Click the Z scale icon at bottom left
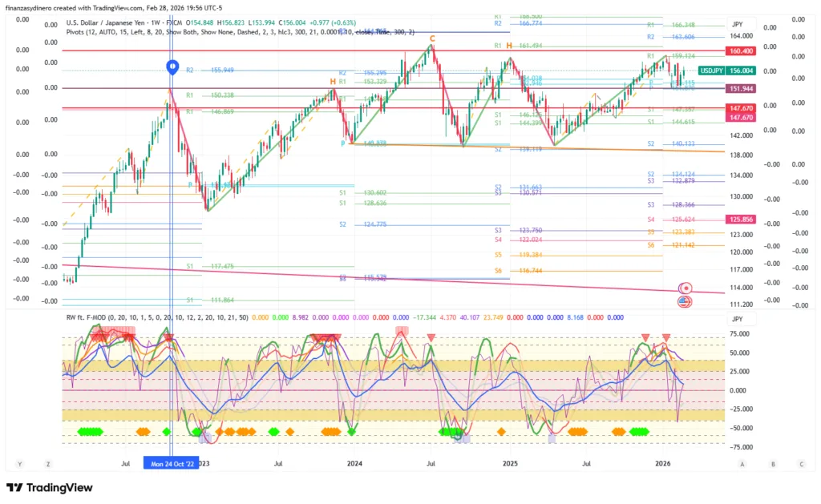This screenshot has width=821, height=504. (48, 463)
